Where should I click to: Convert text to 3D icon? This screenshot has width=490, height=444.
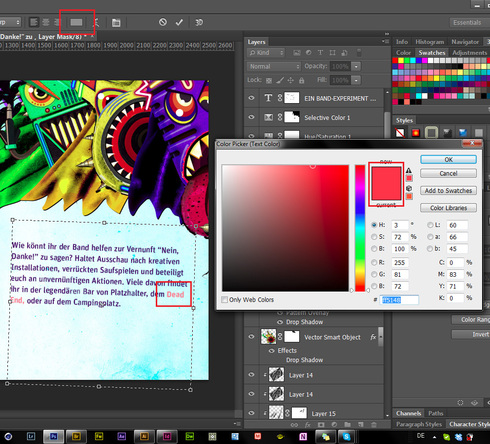[x=199, y=22]
